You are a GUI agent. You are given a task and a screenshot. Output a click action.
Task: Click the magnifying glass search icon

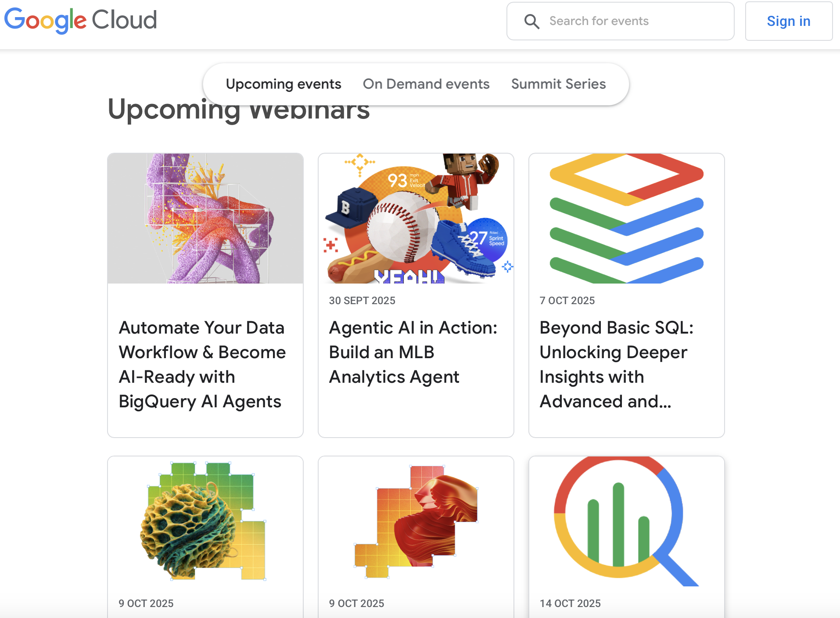(531, 21)
